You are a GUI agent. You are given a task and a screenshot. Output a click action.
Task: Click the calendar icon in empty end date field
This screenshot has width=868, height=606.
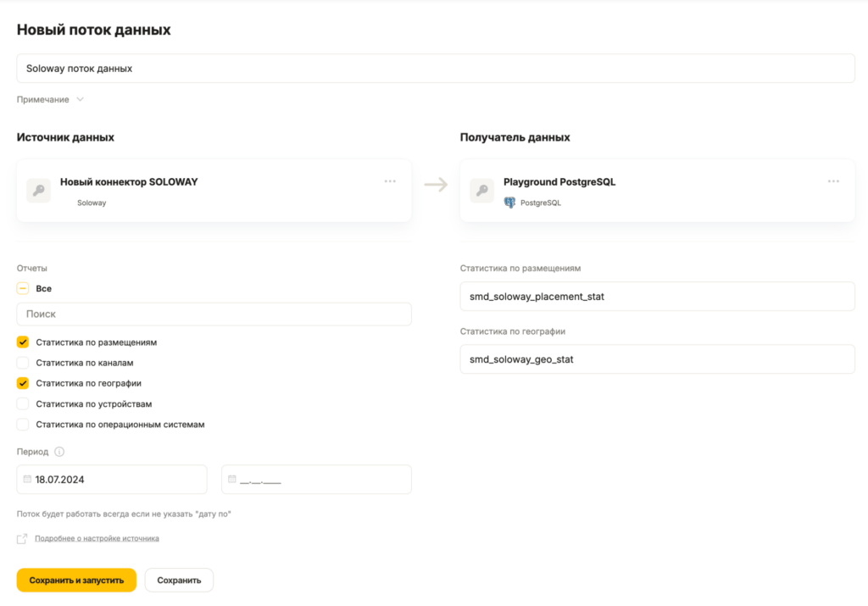(232, 479)
